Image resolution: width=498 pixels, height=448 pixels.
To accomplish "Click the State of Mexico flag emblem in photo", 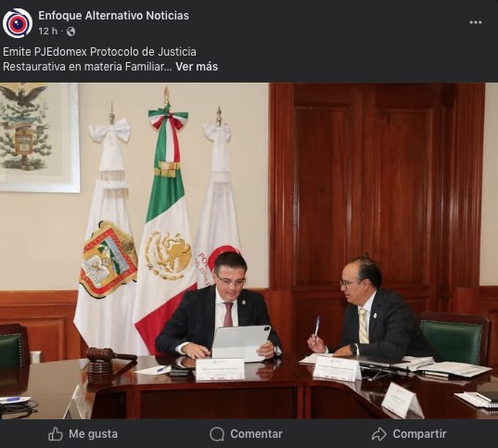I will coord(109,260).
